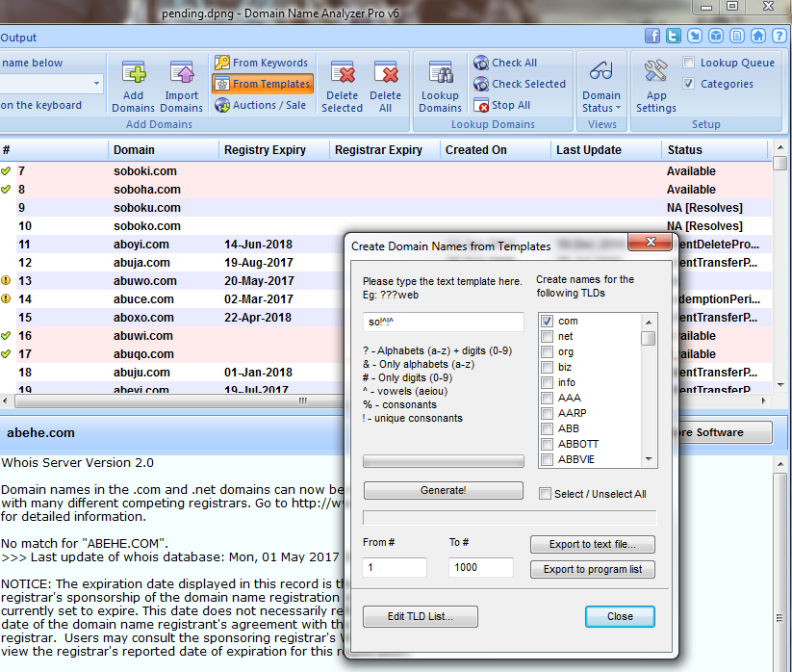792x672 pixels.
Task: Sort by the Status column header
Action: [714, 150]
